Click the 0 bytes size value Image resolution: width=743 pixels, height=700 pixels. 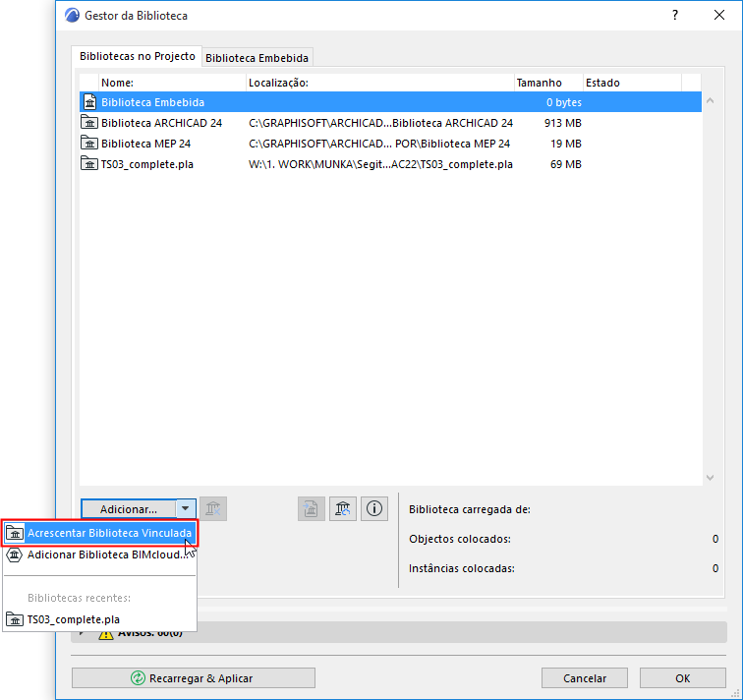pyautogui.click(x=564, y=102)
